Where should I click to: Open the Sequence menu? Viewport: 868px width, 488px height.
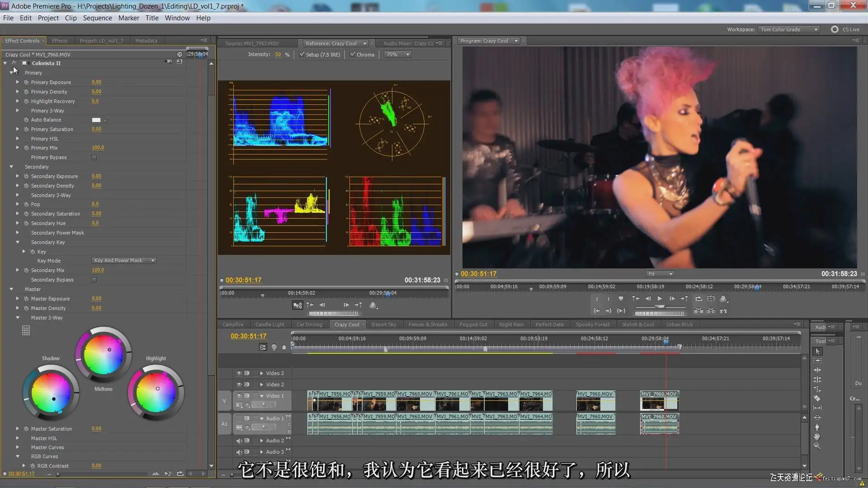[x=97, y=18]
